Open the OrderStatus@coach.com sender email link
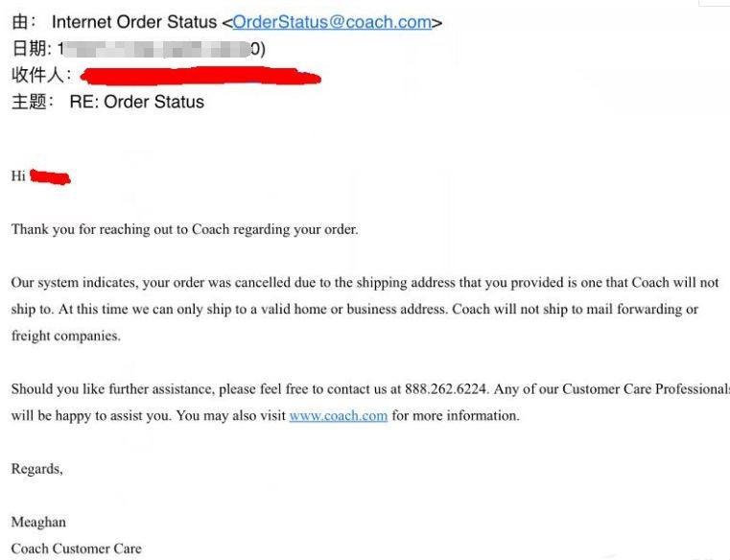730x560 pixels. 332,22
